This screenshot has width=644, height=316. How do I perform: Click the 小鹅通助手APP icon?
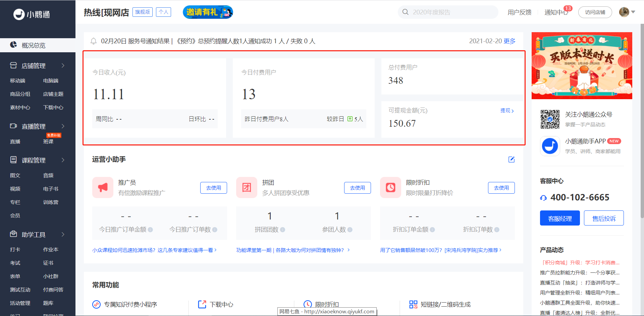coord(550,146)
